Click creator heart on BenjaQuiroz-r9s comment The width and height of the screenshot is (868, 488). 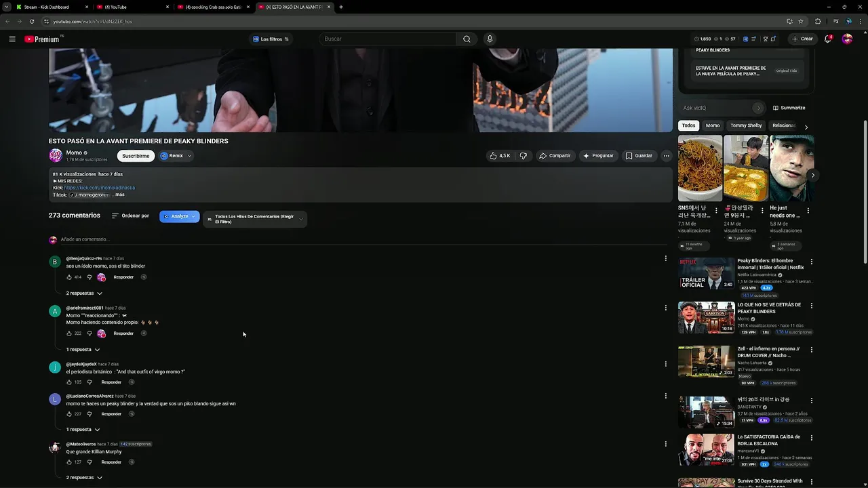102,277
